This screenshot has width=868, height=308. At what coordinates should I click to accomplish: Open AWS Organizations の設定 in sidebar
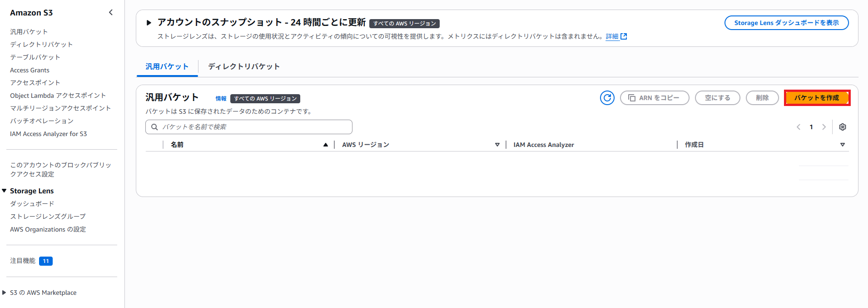pos(48,229)
